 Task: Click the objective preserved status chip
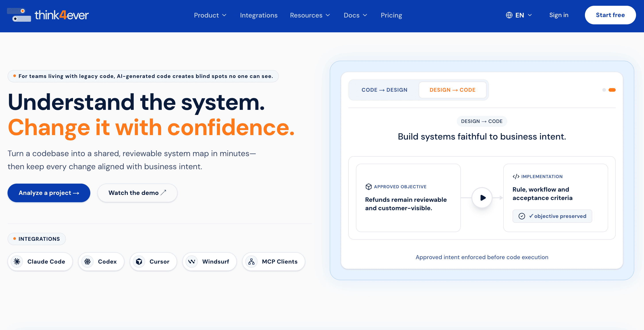[x=552, y=216]
